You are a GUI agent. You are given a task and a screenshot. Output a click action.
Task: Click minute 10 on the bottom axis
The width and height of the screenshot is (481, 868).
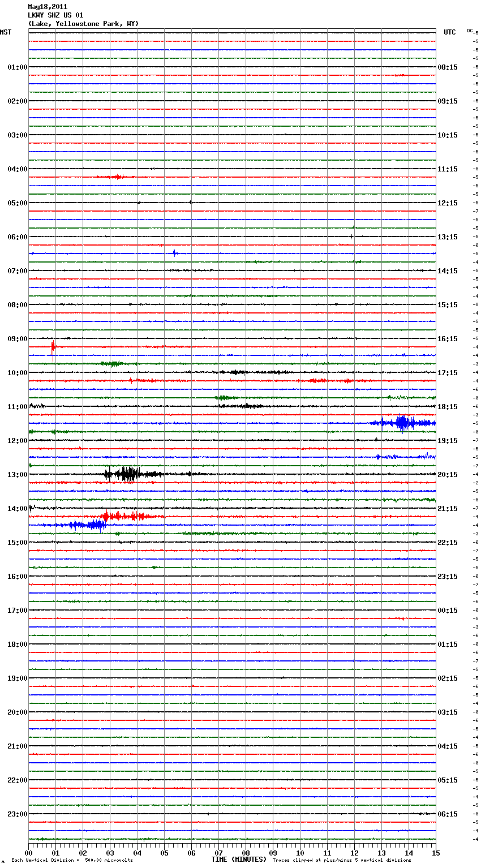pyautogui.click(x=300, y=853)
